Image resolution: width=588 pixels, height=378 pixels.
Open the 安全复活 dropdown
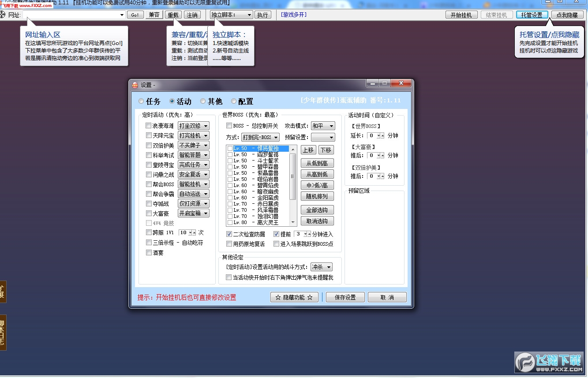pos(193,174)
